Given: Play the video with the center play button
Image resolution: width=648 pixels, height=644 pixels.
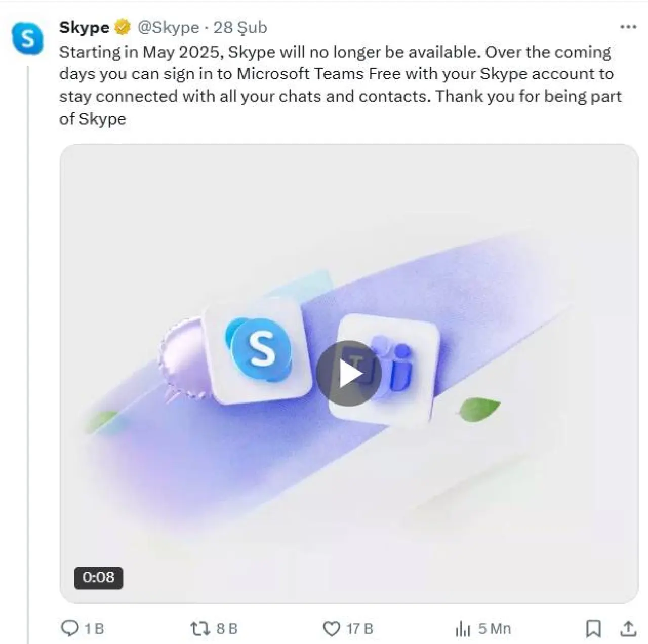Looking at the screenshot, I should click(349, 374).
